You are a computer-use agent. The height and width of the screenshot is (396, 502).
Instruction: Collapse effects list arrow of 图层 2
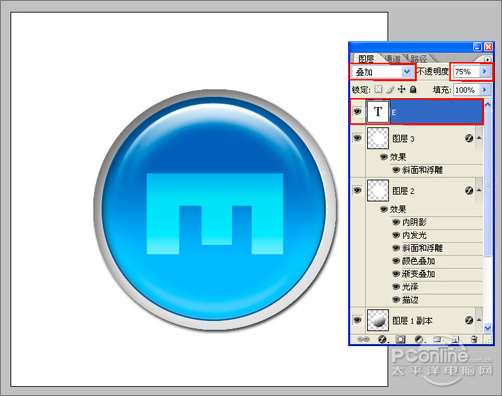[x=479, y=191]
